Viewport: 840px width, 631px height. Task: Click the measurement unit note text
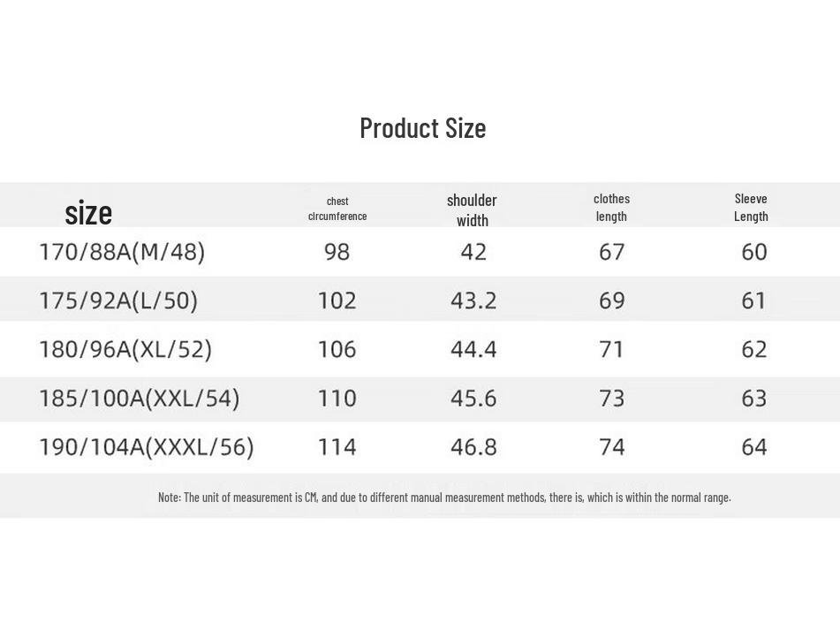(x=444, y=498)
